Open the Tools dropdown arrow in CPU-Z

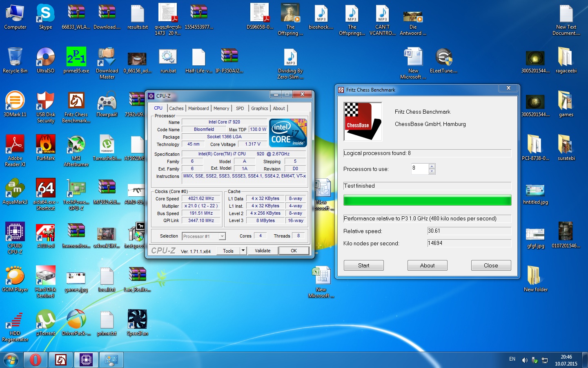243,251
